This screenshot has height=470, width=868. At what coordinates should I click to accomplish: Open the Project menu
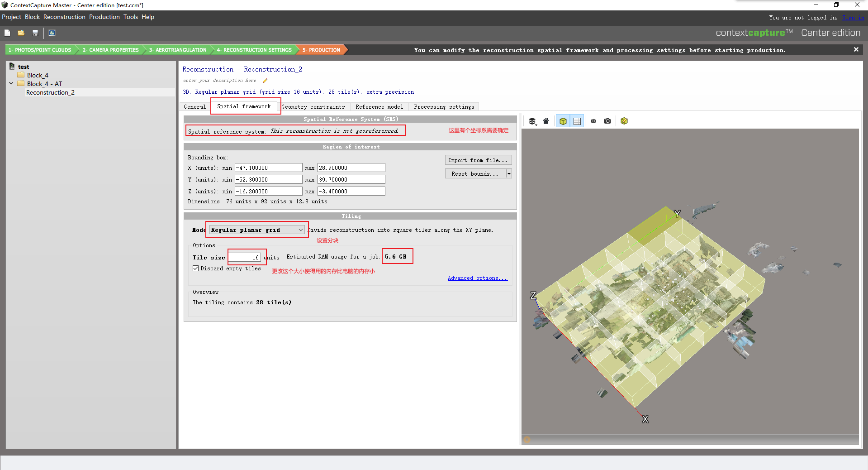tap(11, 17)
